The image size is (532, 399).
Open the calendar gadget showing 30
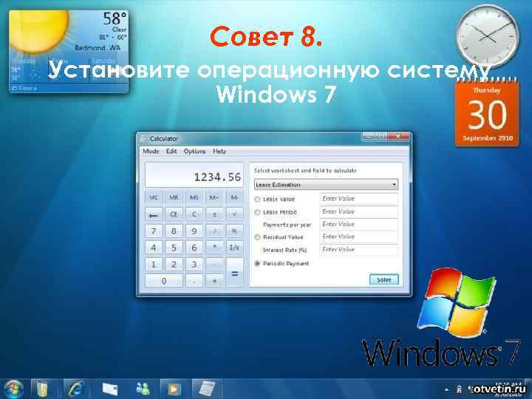[x=487, y=113]
